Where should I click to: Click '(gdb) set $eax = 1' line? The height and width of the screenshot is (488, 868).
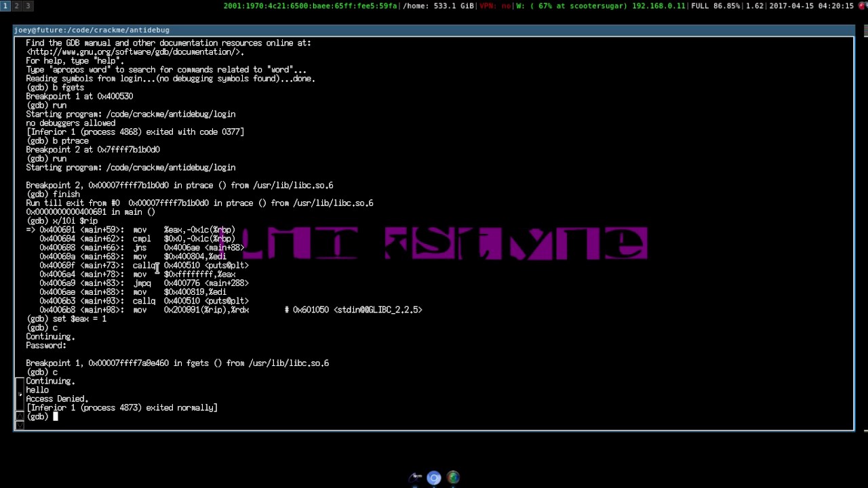pyautogui.click(x=66, y=319)
